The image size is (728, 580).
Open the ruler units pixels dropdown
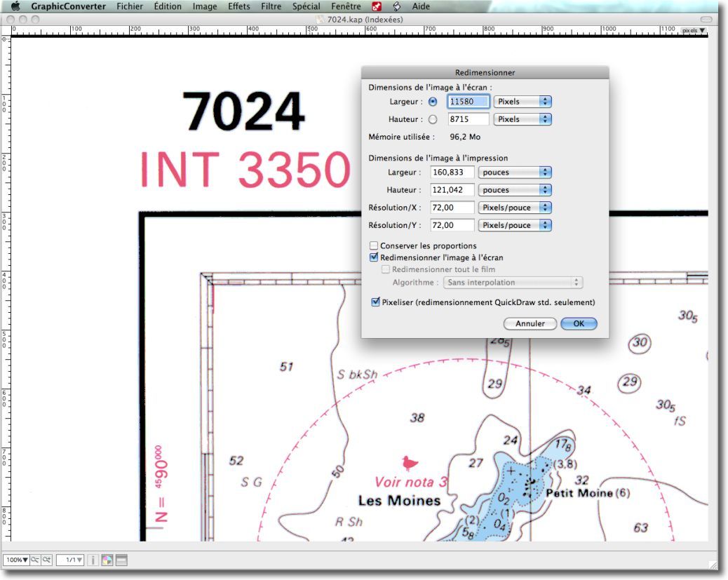coord(694,31)
